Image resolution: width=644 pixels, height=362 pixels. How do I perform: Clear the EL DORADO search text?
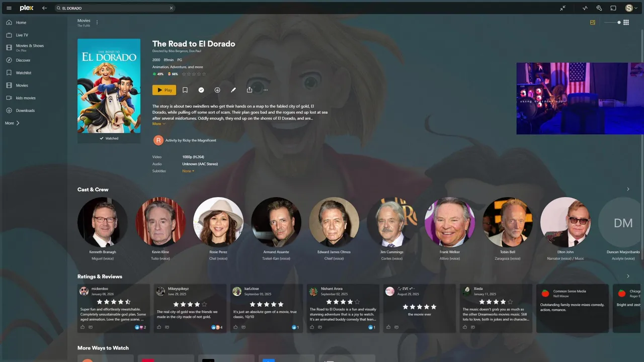(x=171, y=8)
